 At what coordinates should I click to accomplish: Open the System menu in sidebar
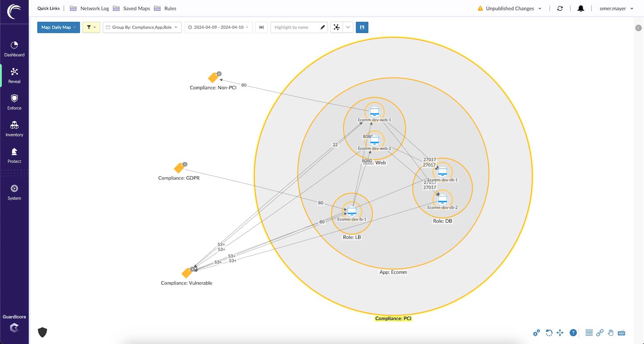(x=14, y=192)
